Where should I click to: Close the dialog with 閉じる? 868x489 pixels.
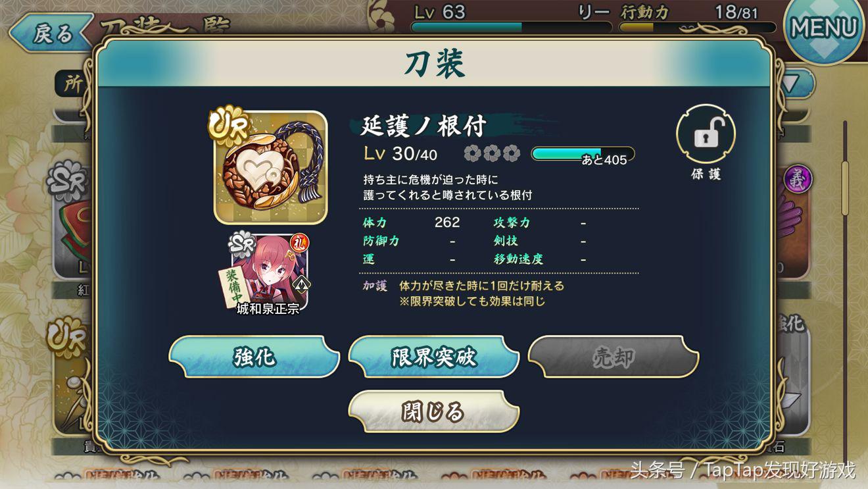pos(433,411)
